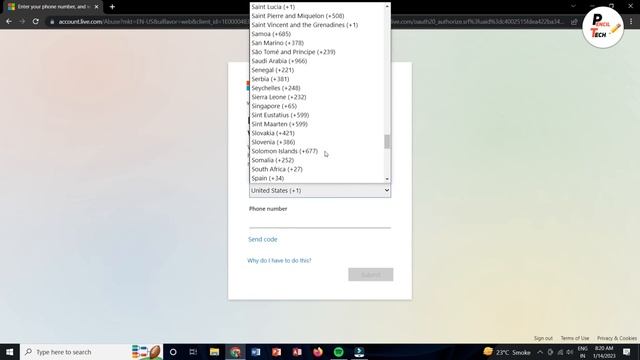The image size is (640, 360).
Task: Show hidden system tray icons
Action: click(x=540, y=352)
